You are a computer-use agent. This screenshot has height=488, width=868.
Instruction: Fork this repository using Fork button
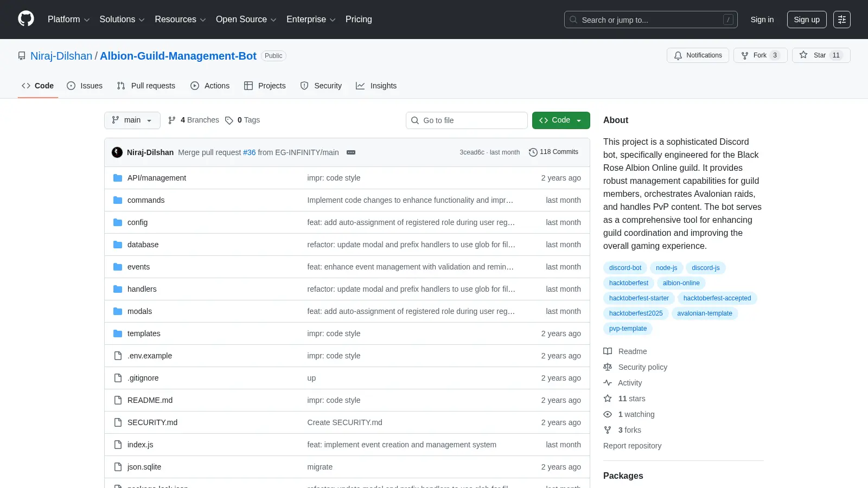760,55
